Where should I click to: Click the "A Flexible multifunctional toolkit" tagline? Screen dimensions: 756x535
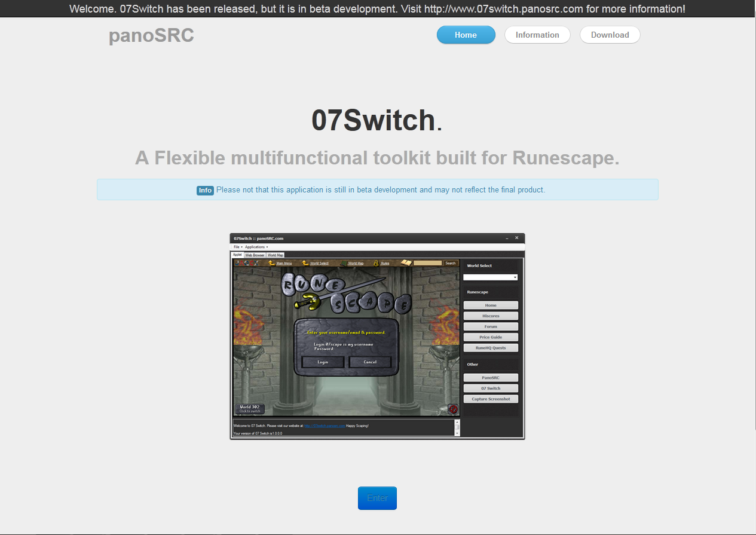377,158
